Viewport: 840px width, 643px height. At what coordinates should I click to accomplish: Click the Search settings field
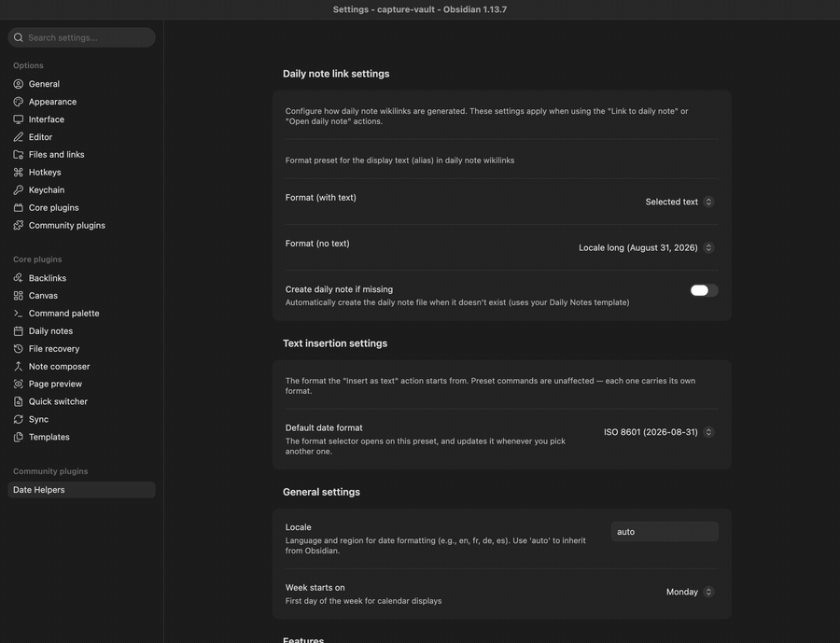[x=81, y=37]
